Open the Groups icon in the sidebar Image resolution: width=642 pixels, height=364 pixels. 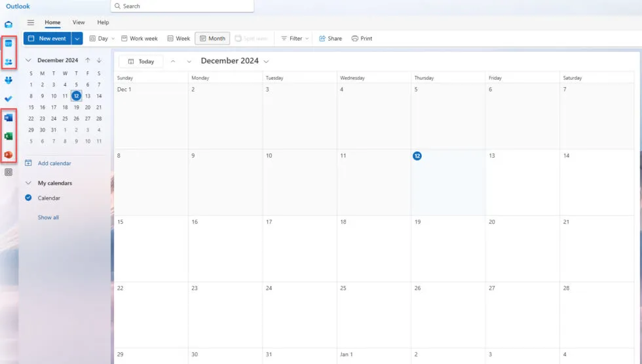point(8,80)
